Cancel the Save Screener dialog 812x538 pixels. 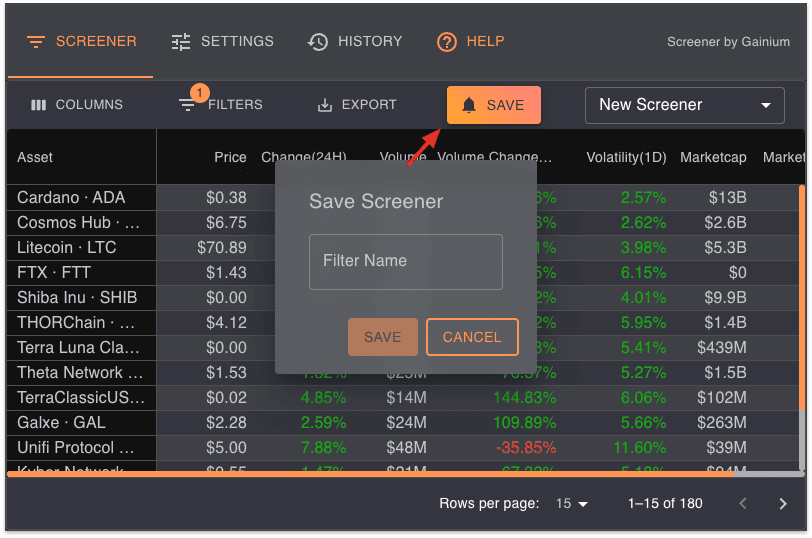click(472, 337)
